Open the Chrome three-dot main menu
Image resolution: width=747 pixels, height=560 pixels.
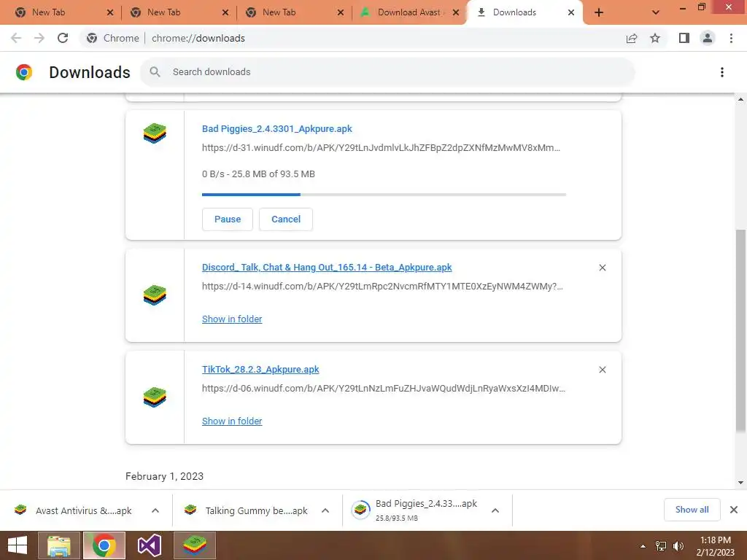(x=731, y=38)
